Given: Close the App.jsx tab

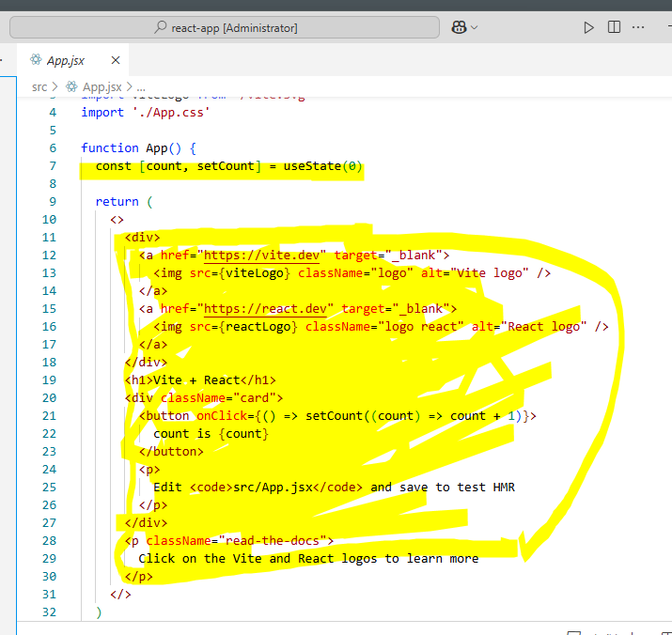Looking at the screenshot, I should point(116,60).
